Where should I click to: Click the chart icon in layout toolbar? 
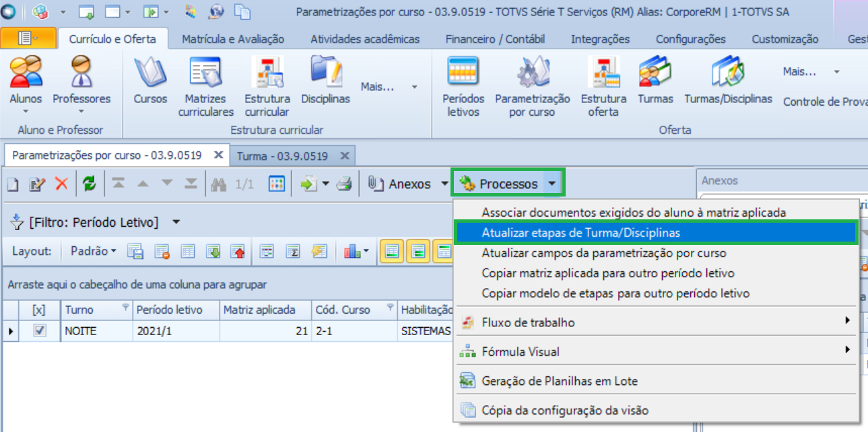click(x=353, y=252)
